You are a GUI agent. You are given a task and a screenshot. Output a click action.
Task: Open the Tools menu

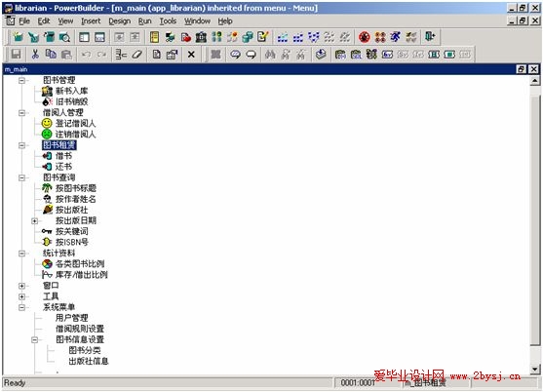tap(168, 21)
